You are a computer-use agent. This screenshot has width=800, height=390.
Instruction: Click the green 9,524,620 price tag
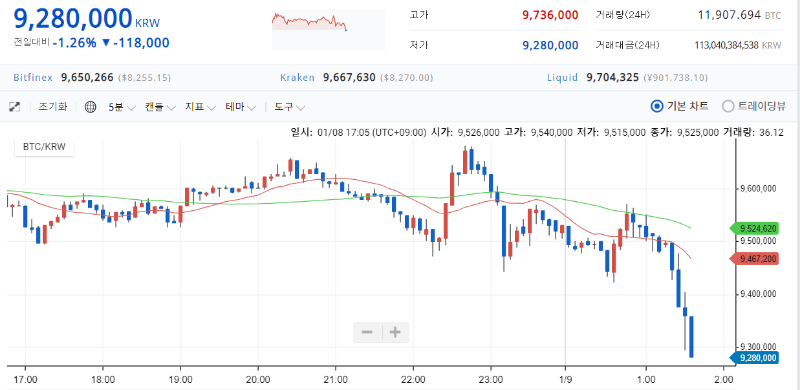[x=754, y=228]
